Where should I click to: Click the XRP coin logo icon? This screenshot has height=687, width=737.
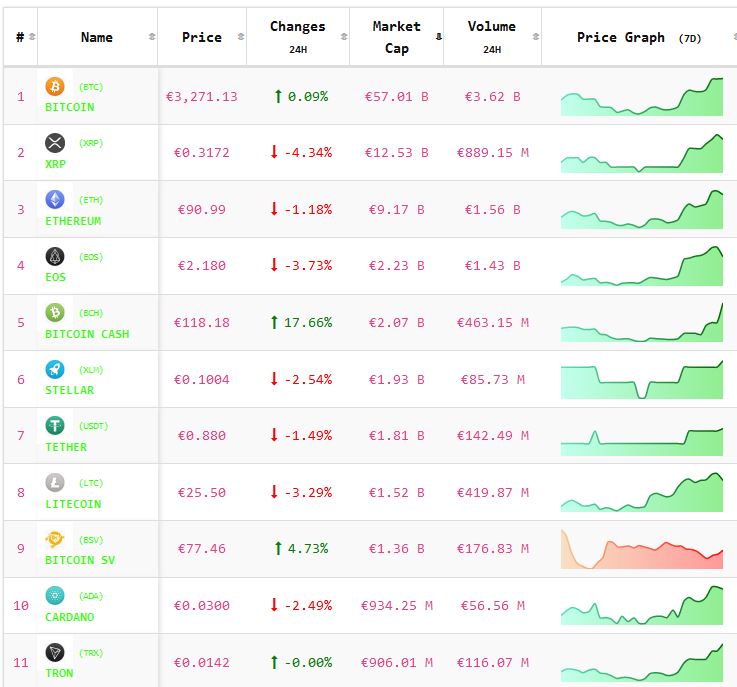pyautogui.click(x=54, y=143)
